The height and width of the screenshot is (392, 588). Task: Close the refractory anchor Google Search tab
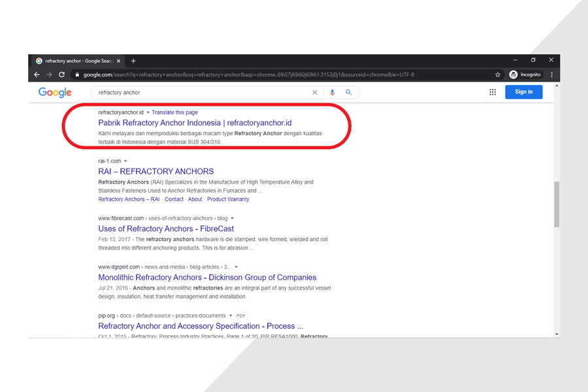click(x=118, y=61)
